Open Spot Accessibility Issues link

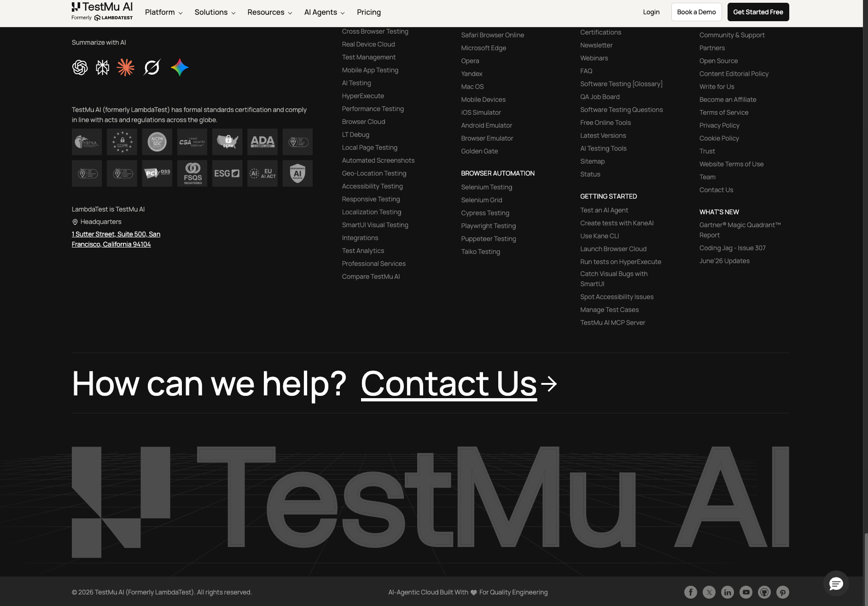point(617,297)
